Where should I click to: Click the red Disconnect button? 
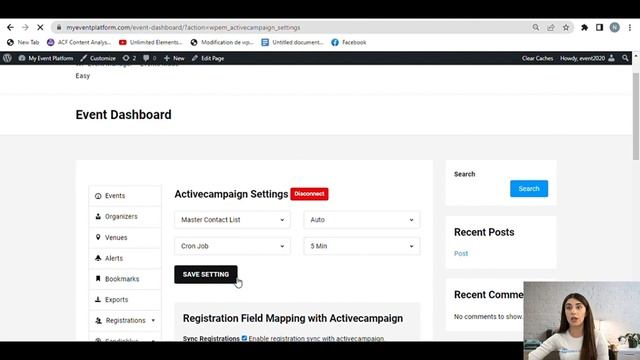point(309,194)
